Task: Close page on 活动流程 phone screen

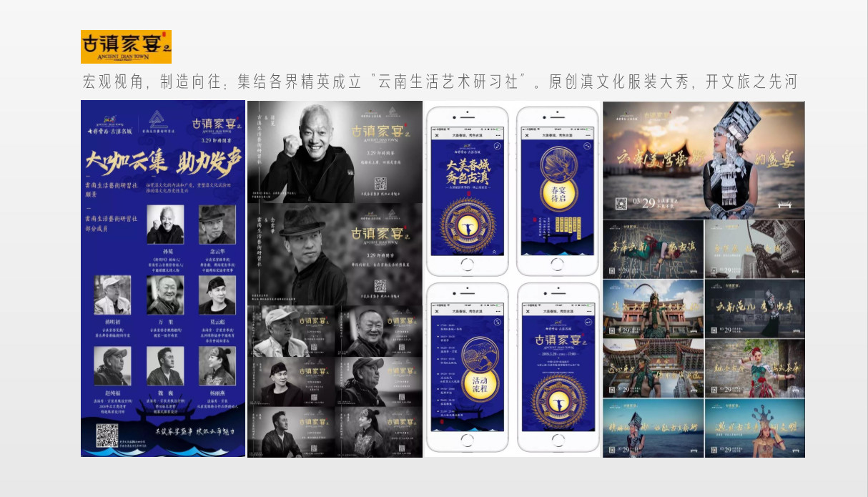Action: (x=437, y=311)
